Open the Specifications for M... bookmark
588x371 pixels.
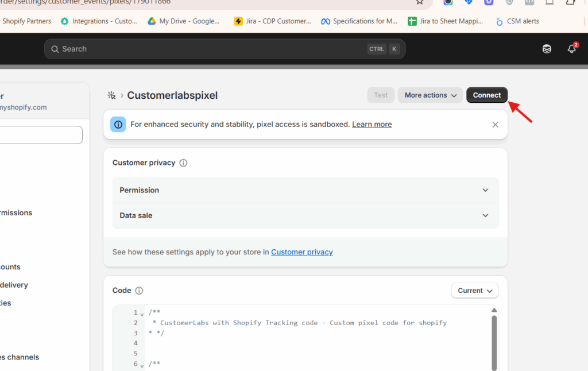tap(359, 21)
